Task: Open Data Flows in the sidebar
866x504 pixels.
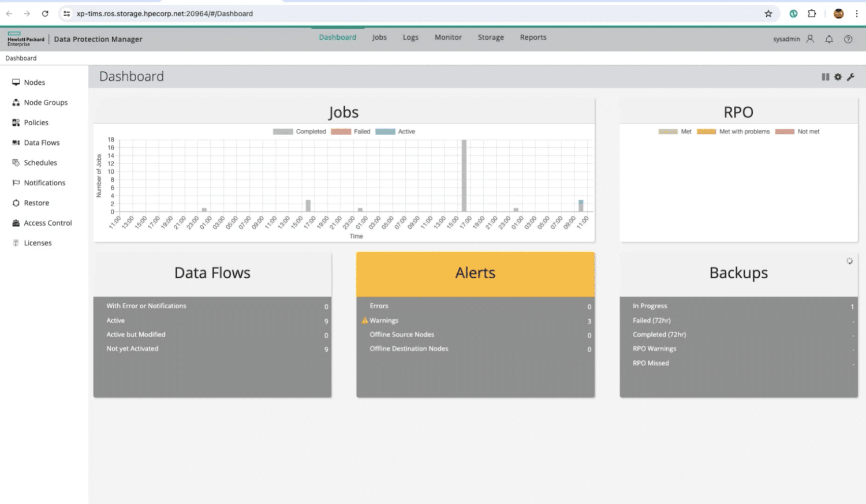Action: click(42, 143)
